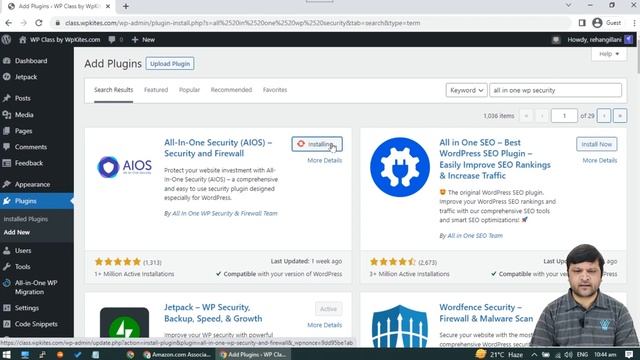640x360 pixels.
Task: Click the WordPress logo in admin bar
Action: [6, 40]
